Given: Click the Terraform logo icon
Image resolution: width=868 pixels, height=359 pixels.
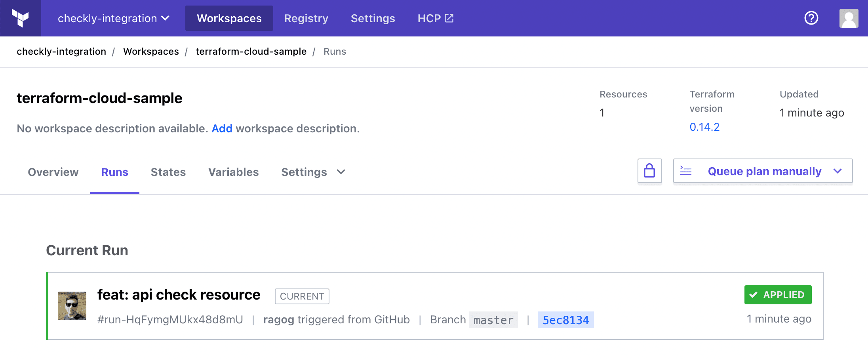Looking at the screenshot, I should coord(20,18).
